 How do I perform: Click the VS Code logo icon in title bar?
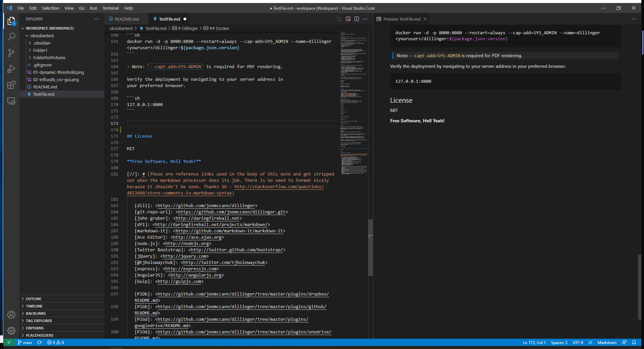[x=9, y=8]
